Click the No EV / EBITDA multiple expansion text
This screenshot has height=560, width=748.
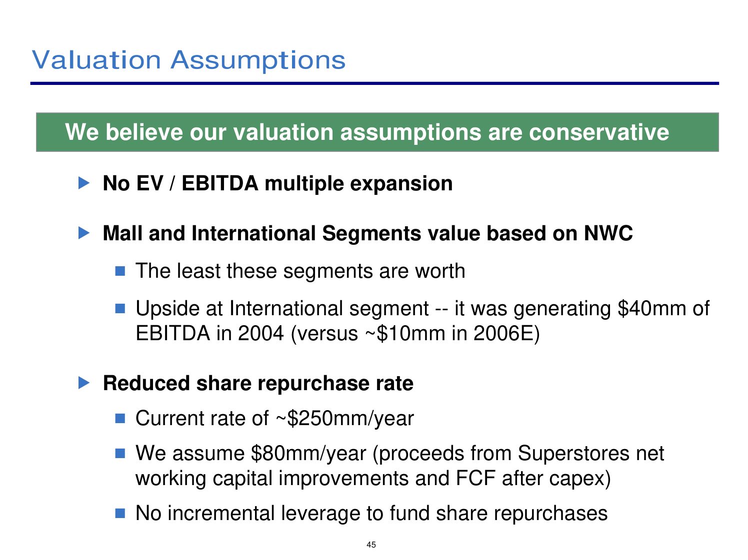(x=277, y=183)
